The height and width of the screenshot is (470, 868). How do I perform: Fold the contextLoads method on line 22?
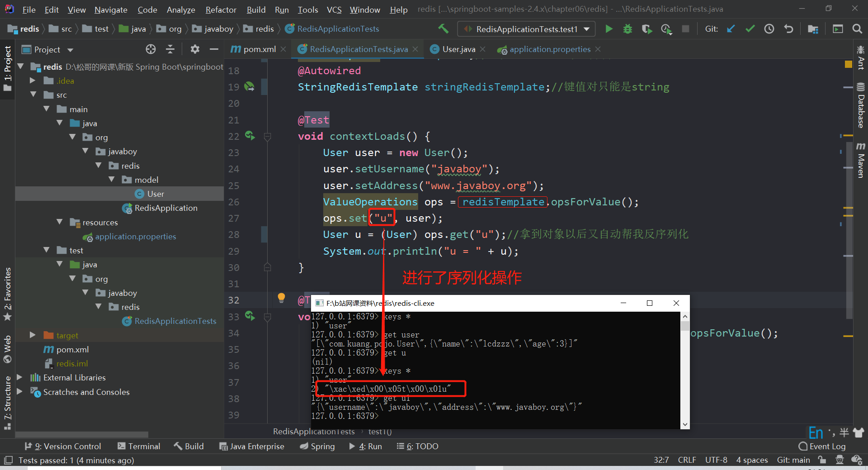(267, 136)
